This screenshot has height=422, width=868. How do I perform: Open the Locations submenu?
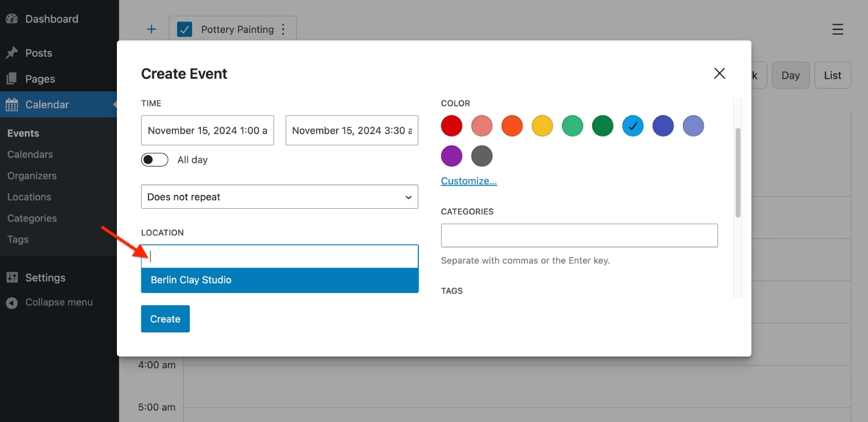[x=29, y=197]
